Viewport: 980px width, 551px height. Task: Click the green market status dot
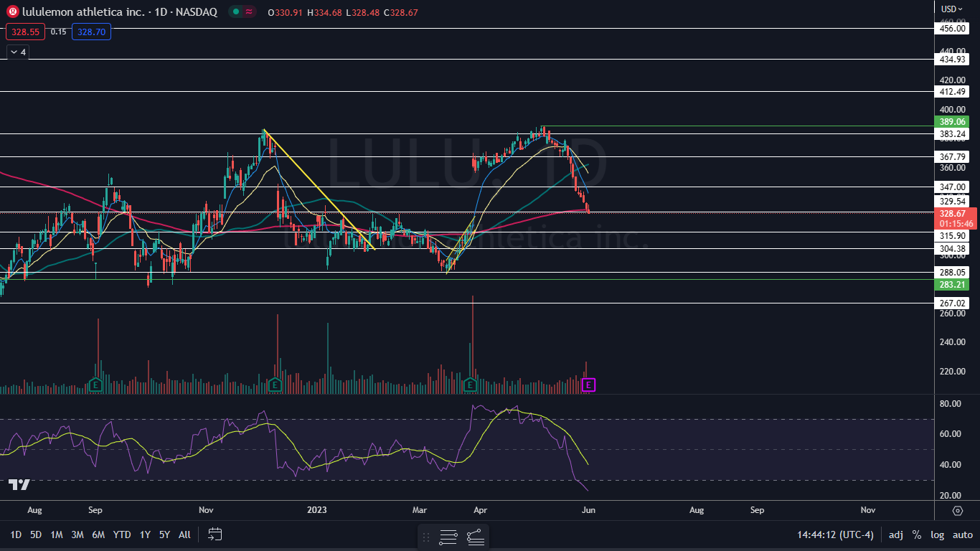[235, 12]
